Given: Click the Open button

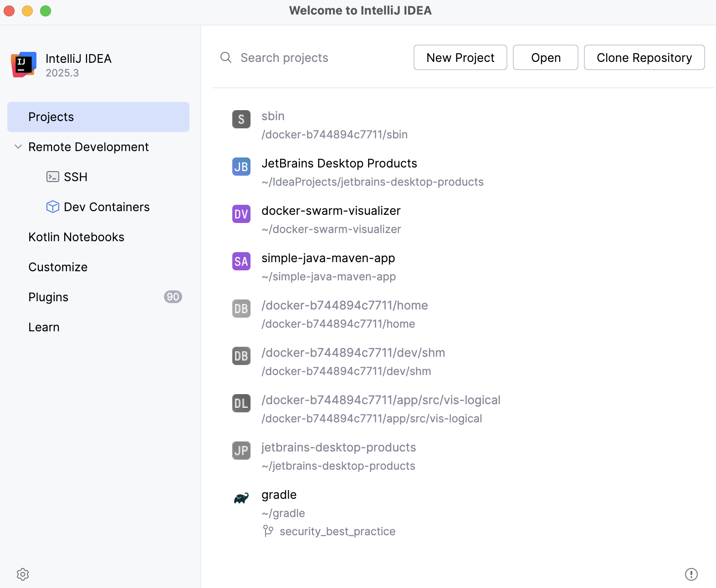Looking at the screenshot, I should pyautogui.click(x=545, y=57).
